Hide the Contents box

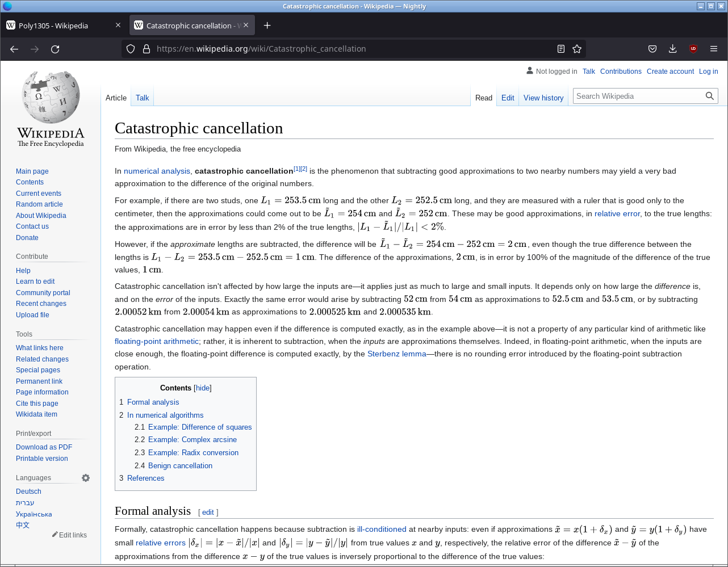[203, 388]
